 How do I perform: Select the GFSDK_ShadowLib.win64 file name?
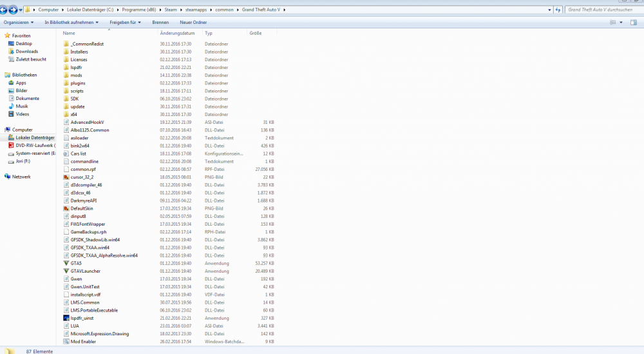pos(95,240)
